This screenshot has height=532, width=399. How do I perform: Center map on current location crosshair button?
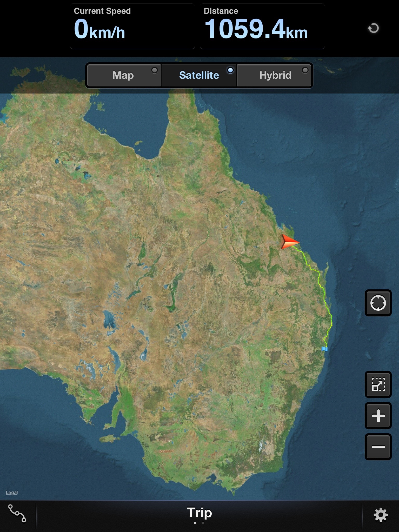pyautogui.click(x=378, y=303)
